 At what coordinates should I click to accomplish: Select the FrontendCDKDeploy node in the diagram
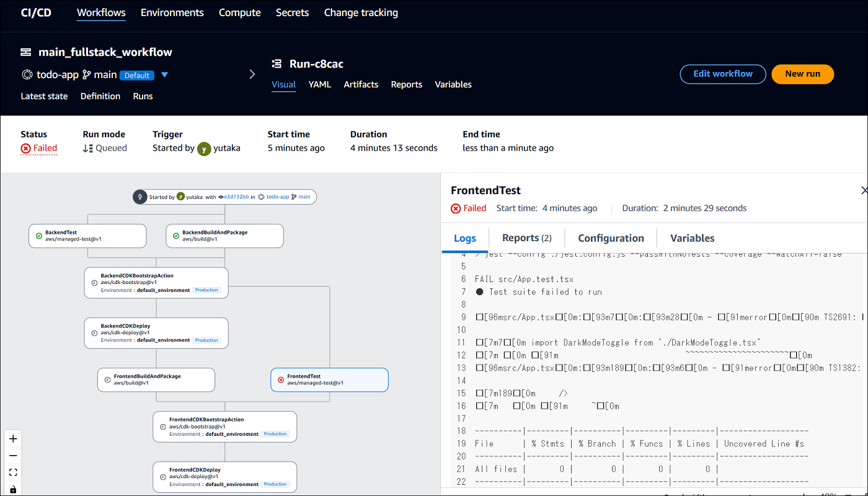[224, 477]
